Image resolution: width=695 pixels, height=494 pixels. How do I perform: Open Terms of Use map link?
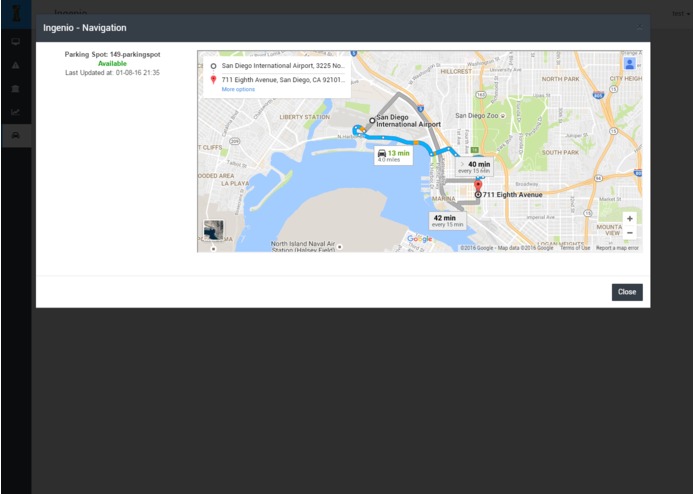coord(575,248)
